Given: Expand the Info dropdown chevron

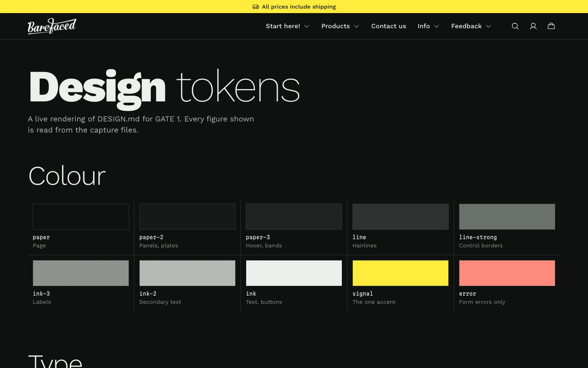Looking at the screenshot, I should point(437,26).
